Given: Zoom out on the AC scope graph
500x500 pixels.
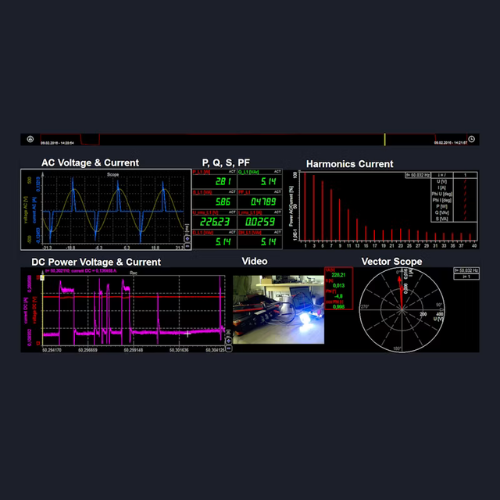Looking at the screenshot, I should (188, 246).
